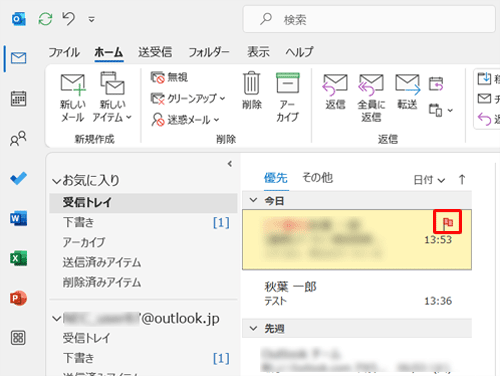Click the 13:36 time on the 秋葉 一郎 message

[438, 301]
